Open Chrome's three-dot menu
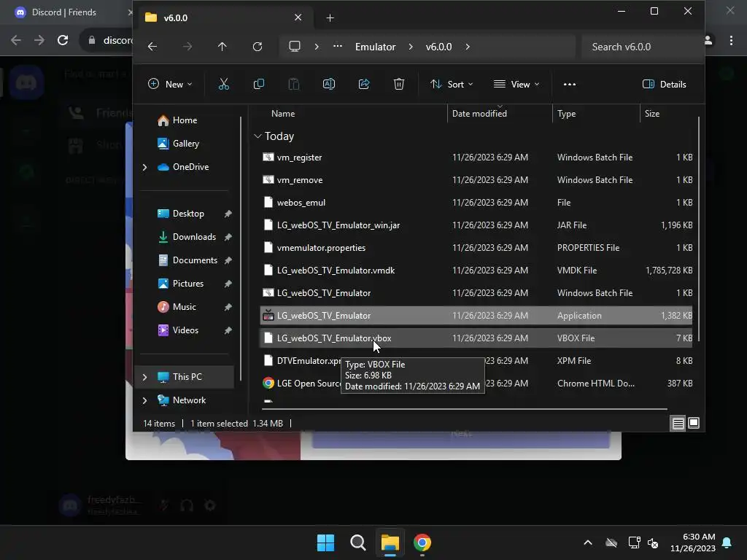Screen dimensions: 747x560 (x=731, y=41)
